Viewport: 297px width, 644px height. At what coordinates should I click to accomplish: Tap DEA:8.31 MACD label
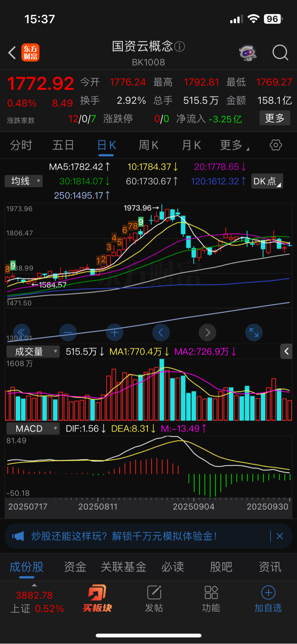click(x=133, y=429)
